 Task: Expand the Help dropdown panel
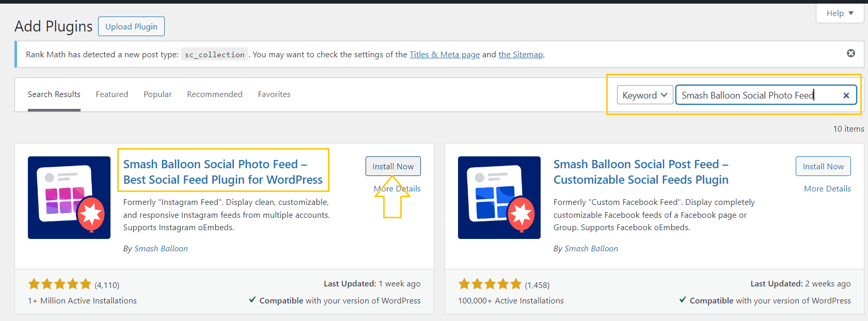(x=840, y=13)
